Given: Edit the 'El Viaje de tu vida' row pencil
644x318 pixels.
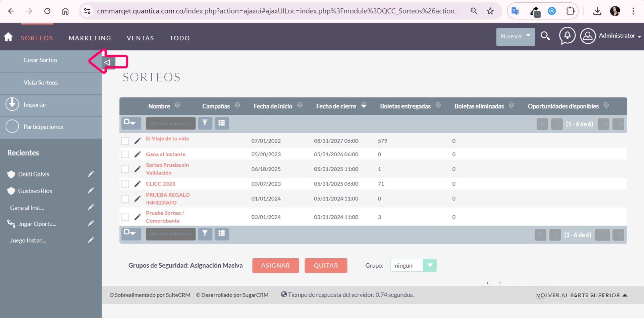Looking at the screenshot, I should [138, 141].
